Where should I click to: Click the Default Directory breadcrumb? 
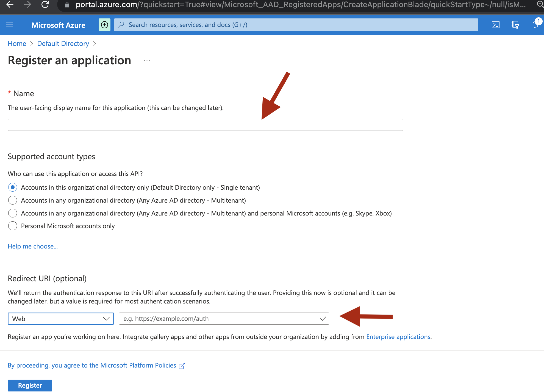[63, 44]
